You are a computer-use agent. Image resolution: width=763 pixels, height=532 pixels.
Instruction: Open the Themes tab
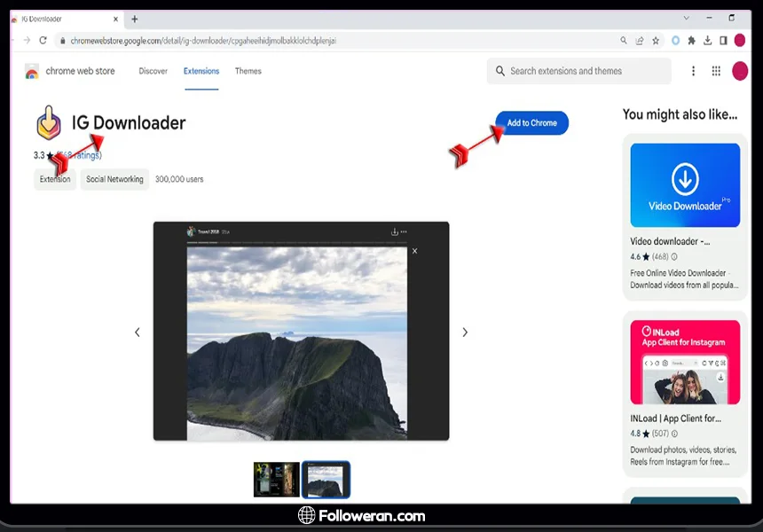pyautogui.click(x=248, y=71)
